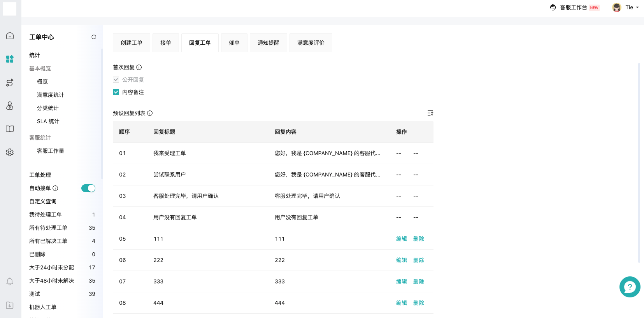Open the download inbox icon in sidebar

tap(10, 305)
